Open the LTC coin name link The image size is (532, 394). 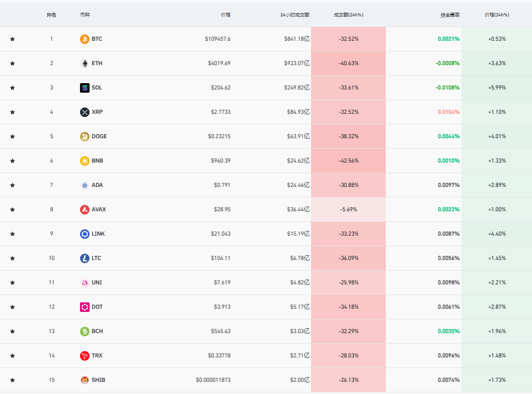pos(96,258)
